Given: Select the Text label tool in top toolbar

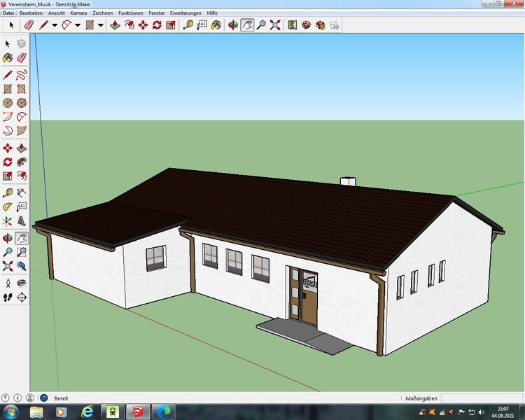Looking at the screenshot, I should pyautogui.click(x=202, y=25).
